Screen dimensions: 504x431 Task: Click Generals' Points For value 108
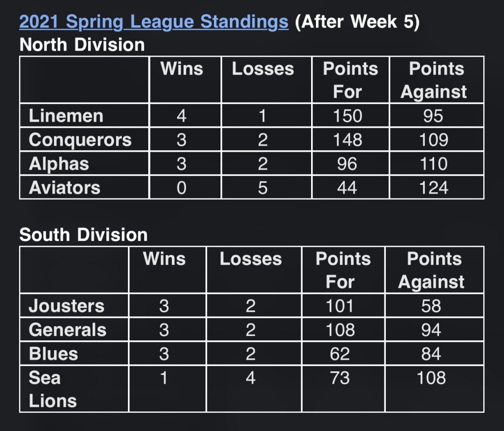(x=340, y=330)
